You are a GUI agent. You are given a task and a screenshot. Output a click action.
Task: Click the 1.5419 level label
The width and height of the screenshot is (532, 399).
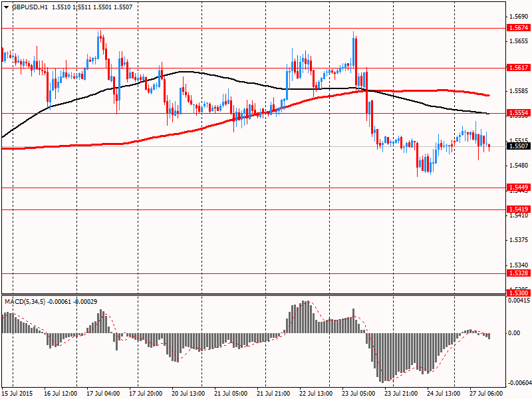pos(518,209)
